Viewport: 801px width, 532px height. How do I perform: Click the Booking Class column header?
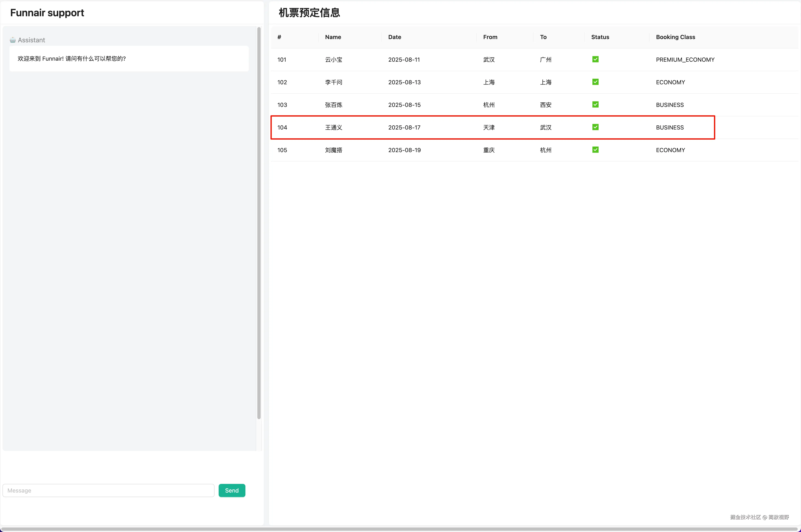[x=675, y=37]
